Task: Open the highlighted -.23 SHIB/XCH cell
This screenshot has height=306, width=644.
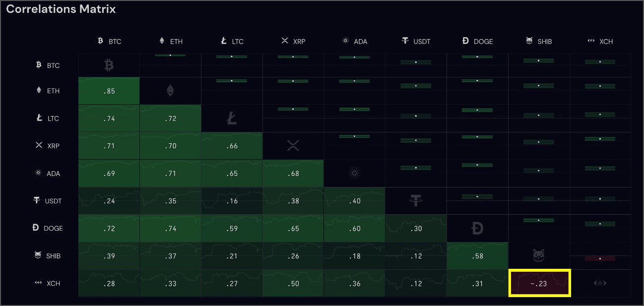Action: pos(539,283)
